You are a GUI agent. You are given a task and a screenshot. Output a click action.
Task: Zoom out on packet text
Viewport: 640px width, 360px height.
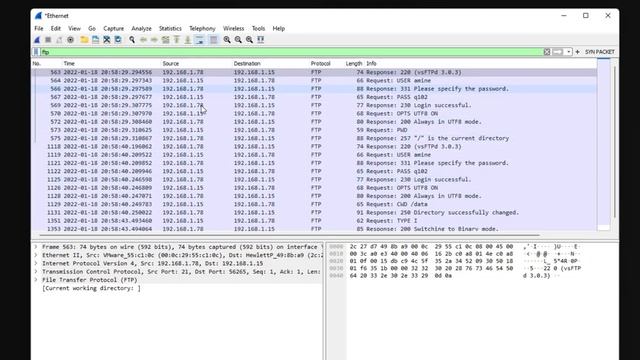[238, 40]
